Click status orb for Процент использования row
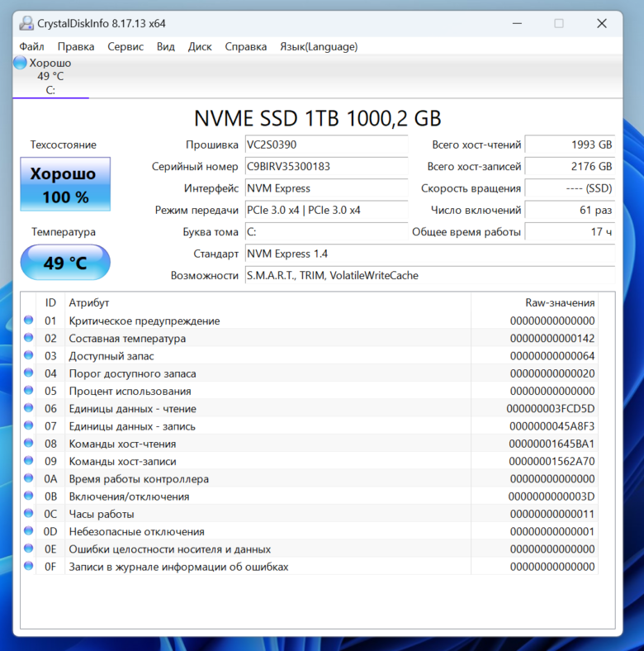The height and width of the screenshot is (651, 644). tap(28, 390)
